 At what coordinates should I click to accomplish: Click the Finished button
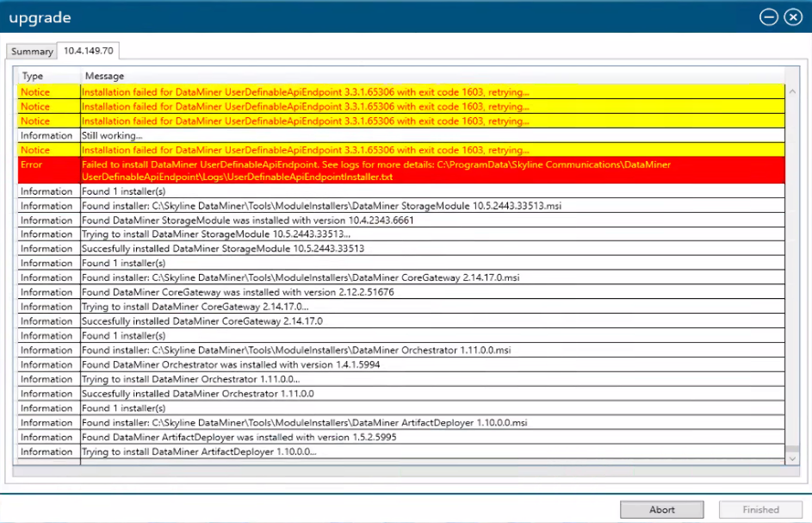coord(760,509)
